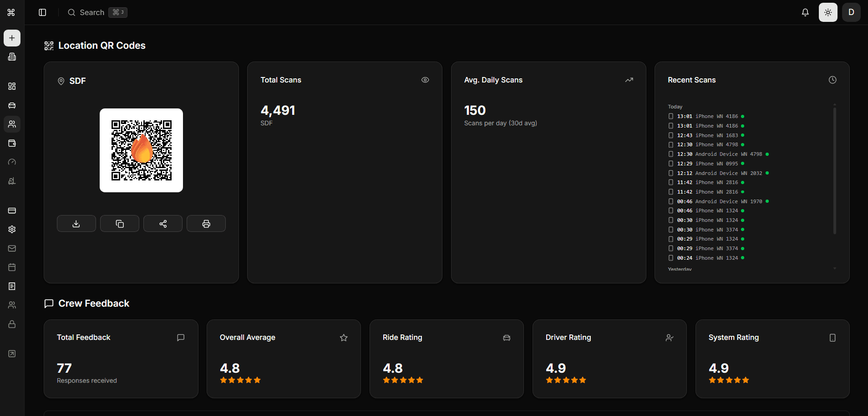Viewport: 868px width, 416px height.
Task: Click the external link arrow icon in sidebar
Action: click(12, 354)
